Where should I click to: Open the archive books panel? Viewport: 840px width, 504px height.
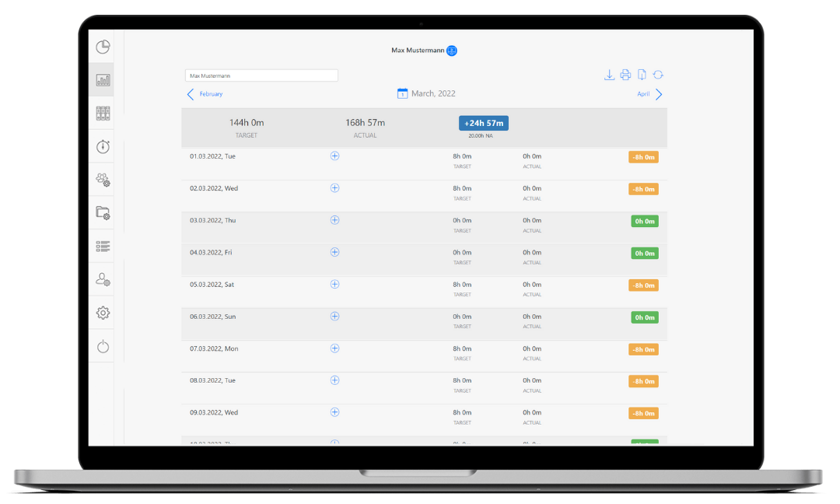pyautogui.click(x=102, y=112)
